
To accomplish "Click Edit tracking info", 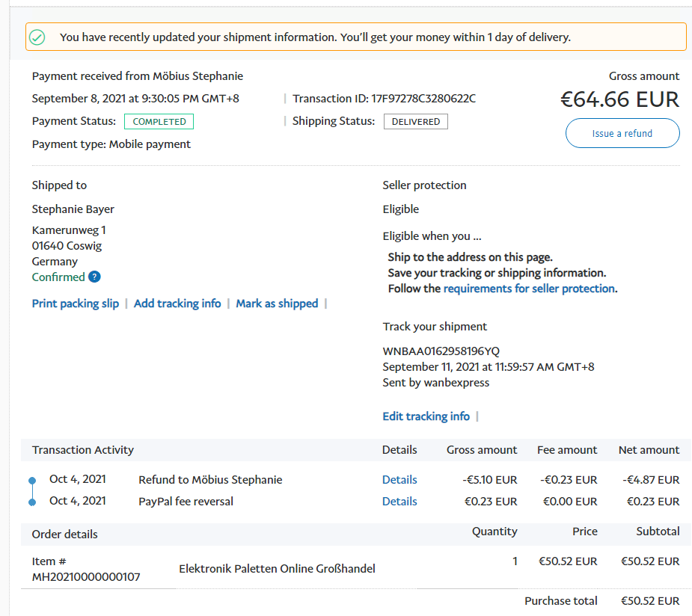I will click(426, 416).
